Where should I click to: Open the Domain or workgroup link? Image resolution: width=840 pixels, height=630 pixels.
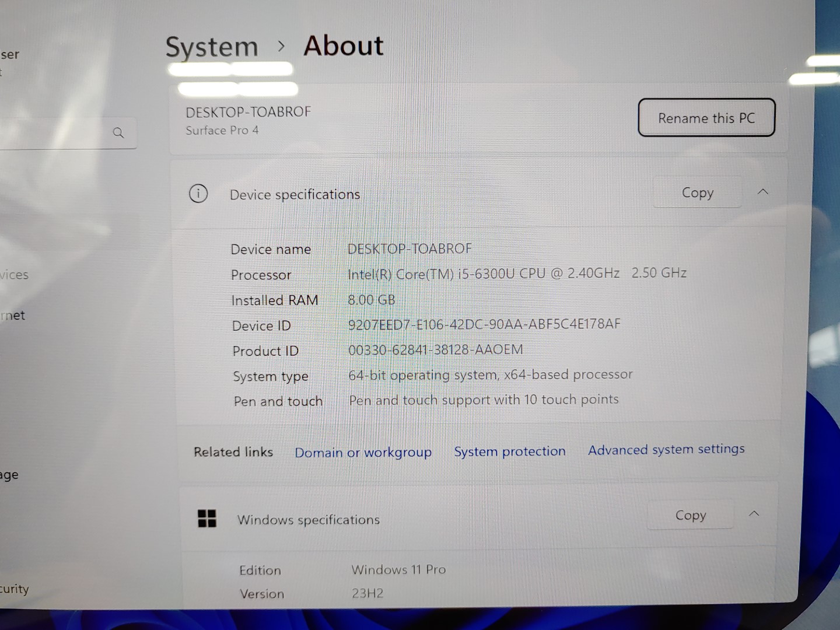coord(363,452)
